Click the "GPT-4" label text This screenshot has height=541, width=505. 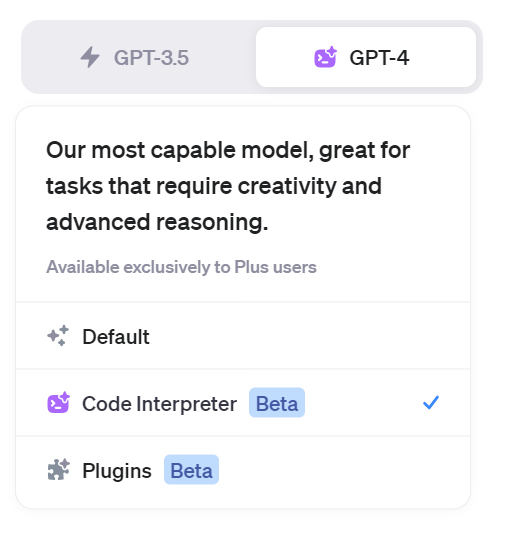(x=379, y=58)
